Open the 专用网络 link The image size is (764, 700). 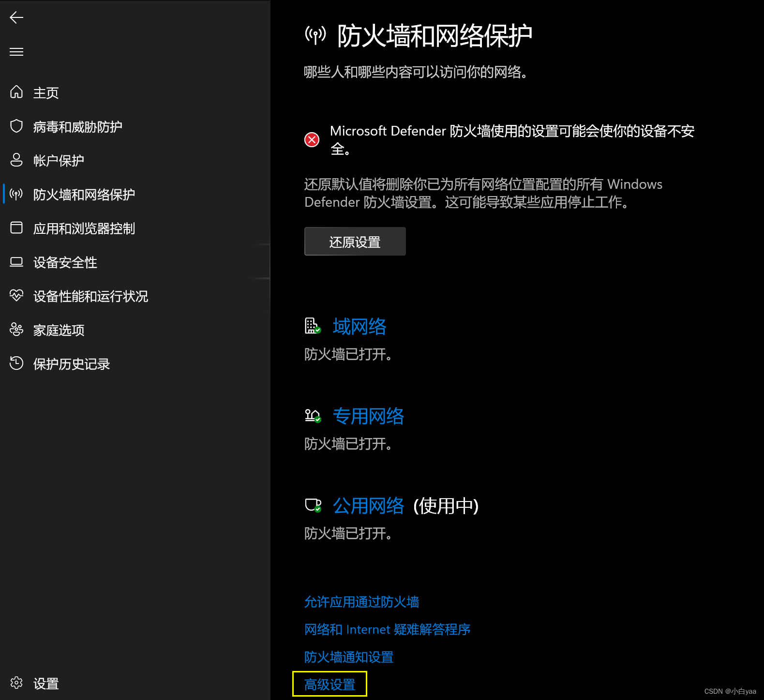368,416
